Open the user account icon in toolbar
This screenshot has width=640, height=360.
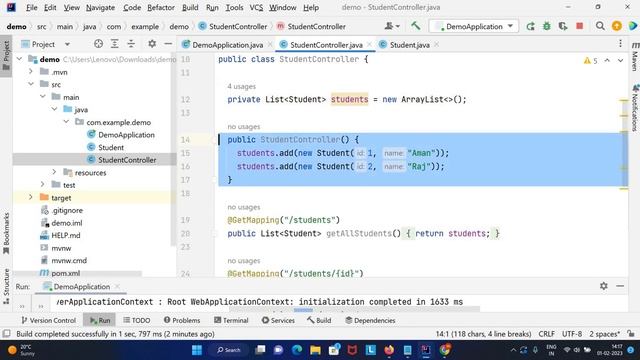[x=391, y=26]
